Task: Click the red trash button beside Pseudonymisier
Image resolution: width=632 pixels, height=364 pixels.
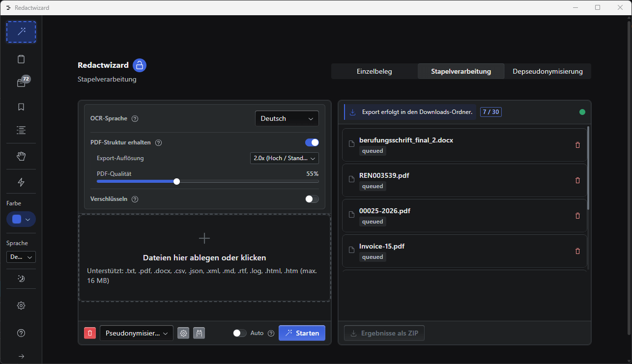Action: [90, 333]
